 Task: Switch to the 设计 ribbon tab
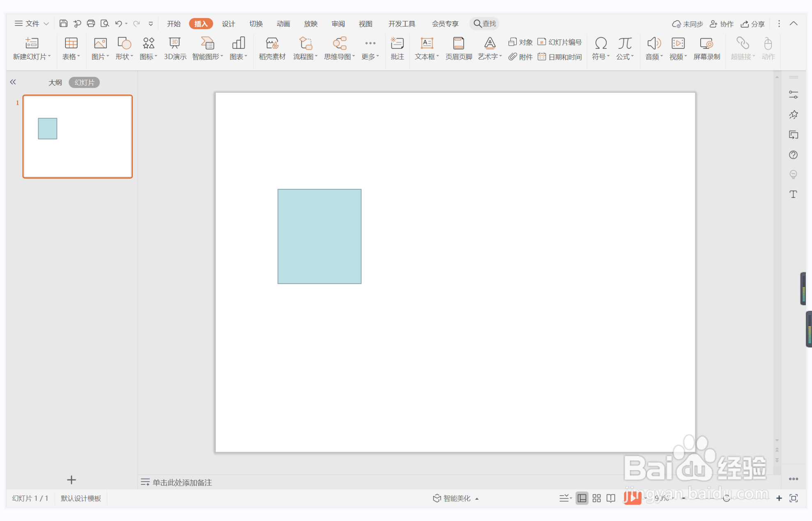(228, 23)
